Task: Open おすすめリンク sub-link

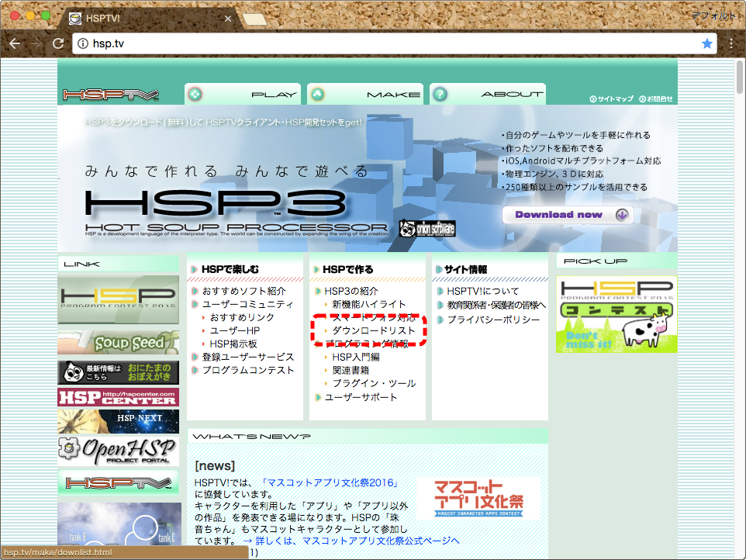Action: pyautogui.click(x=242, y=317)
